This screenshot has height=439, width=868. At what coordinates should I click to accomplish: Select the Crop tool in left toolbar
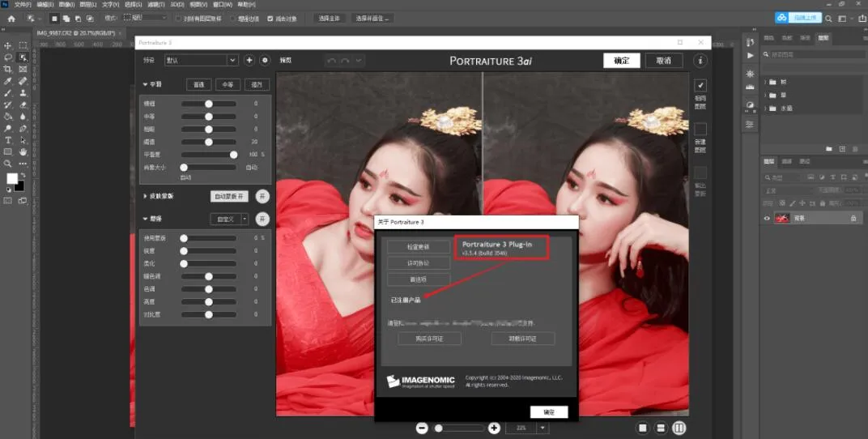tap(8, 70)
